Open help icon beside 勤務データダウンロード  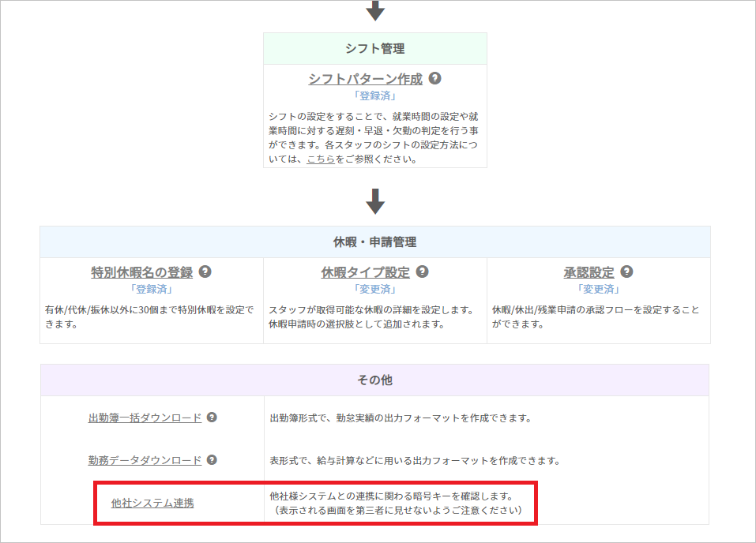coord(212,460)
